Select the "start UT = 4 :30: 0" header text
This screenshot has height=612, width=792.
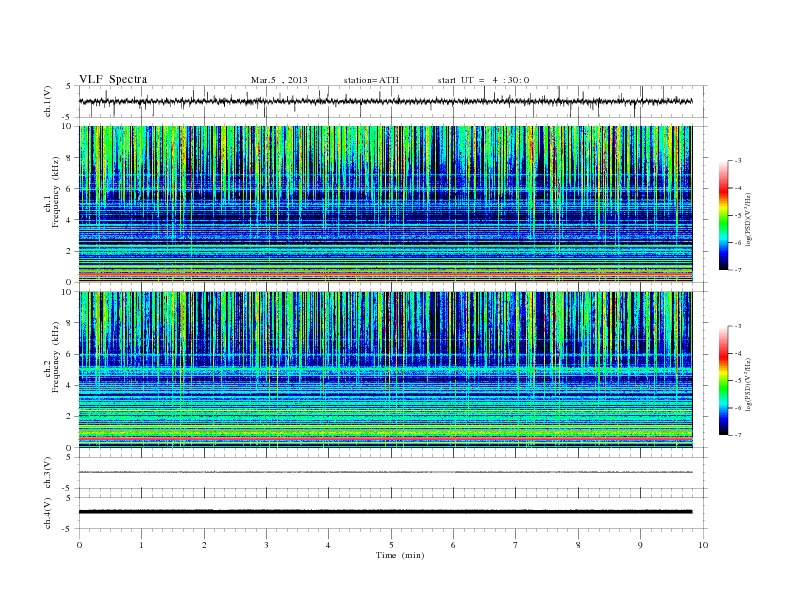click(x=483, y=80)
